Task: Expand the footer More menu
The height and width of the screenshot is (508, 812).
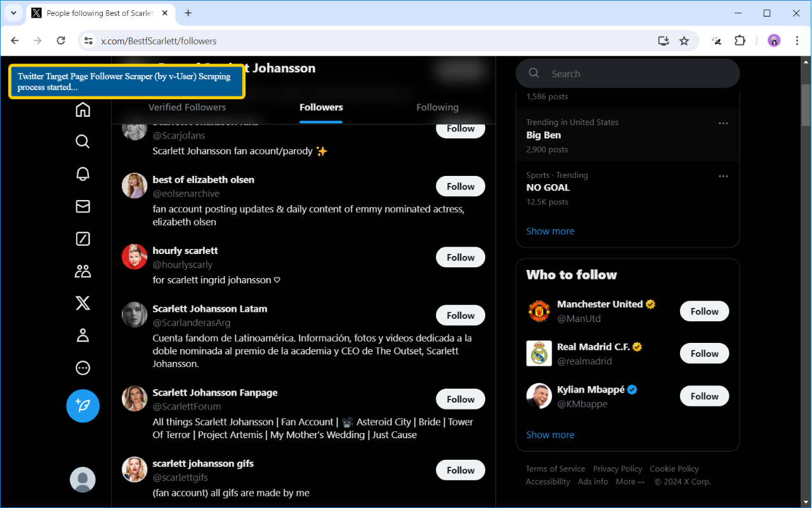Action: (631, 482)
